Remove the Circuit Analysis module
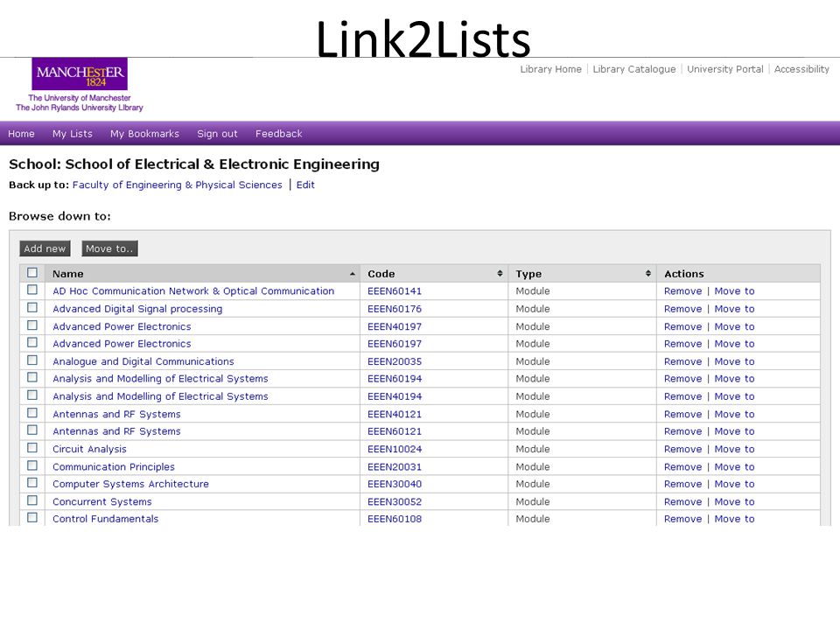Image resolution: width=840 pixels, height=630 pixels. click(x=683, y=449)
